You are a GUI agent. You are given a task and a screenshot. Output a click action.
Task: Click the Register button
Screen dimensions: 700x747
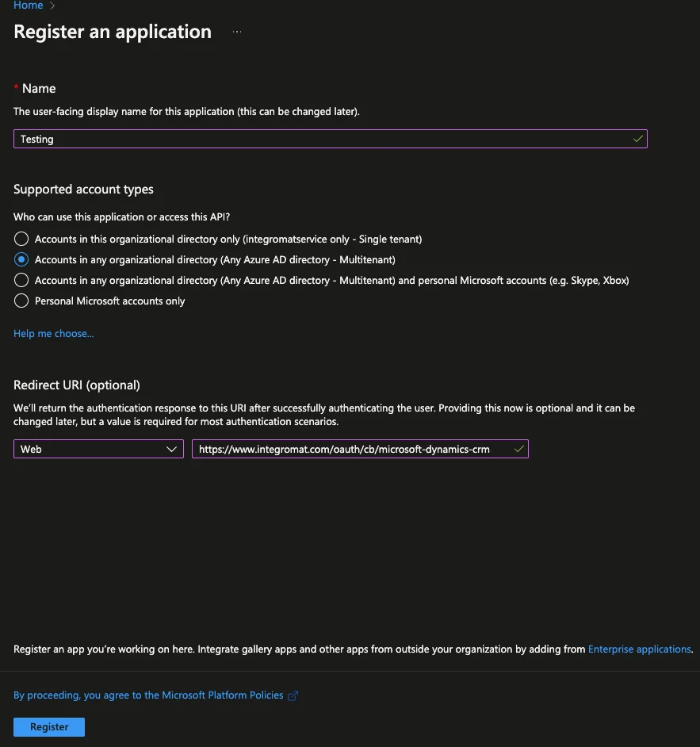(x=49, y=727)
